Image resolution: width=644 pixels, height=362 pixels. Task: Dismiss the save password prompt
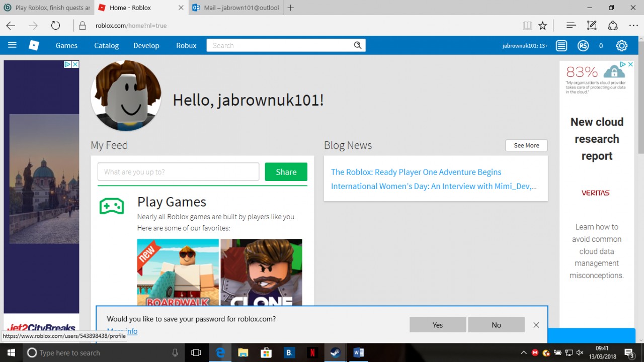pos(536,325)
